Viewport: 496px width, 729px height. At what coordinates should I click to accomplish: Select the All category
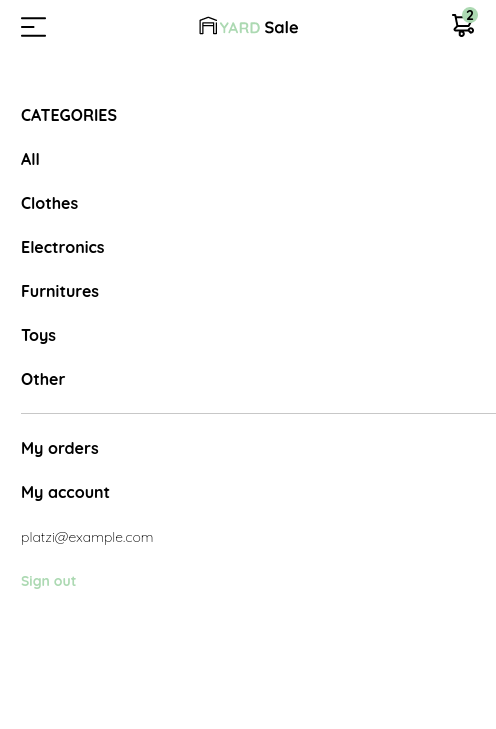tap(30, 159)
